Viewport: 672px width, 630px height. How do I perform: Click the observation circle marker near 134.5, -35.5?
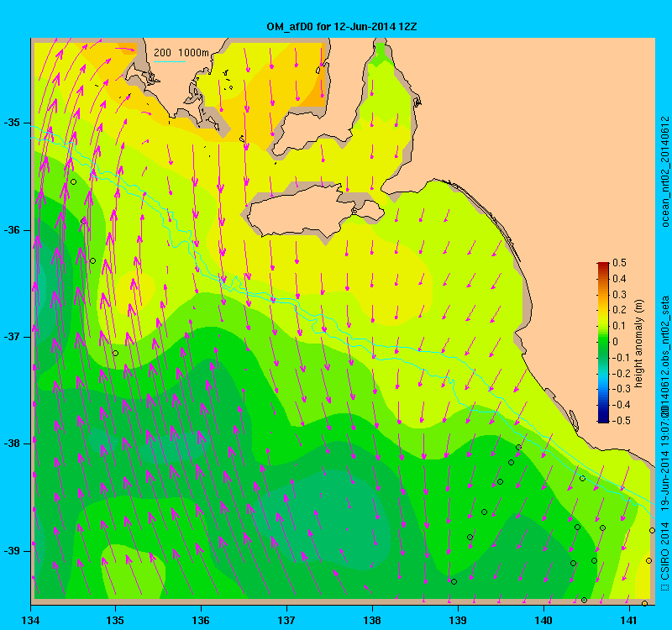coord(73,182)
